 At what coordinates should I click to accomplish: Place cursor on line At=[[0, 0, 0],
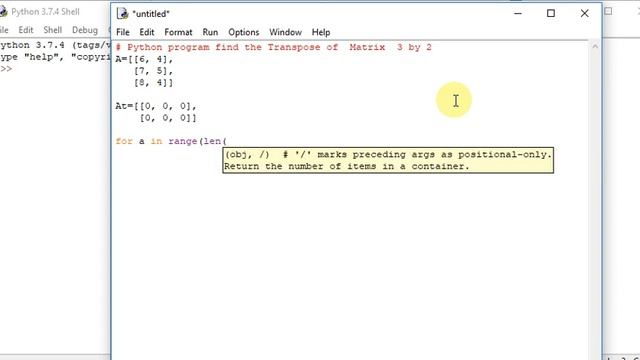(x=156, y=106)
